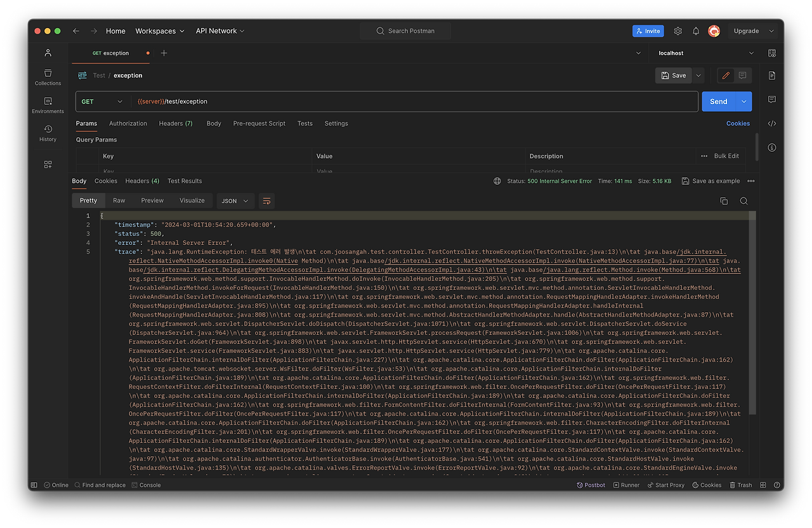Switch to the Pretty response view

[x=88, y=200]
